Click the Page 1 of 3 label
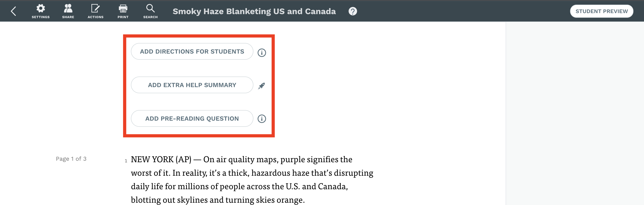This screenshot has height=205, width=644. tap(71, 159)
